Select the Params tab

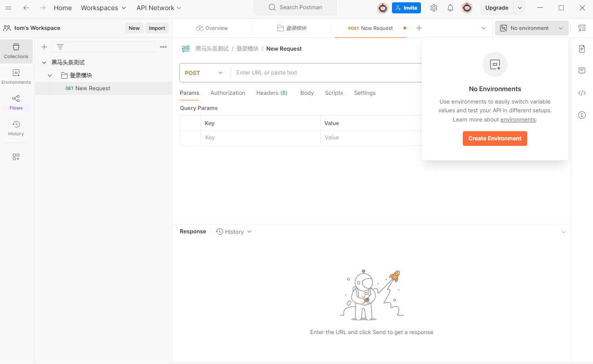click(x=190, y=93)
